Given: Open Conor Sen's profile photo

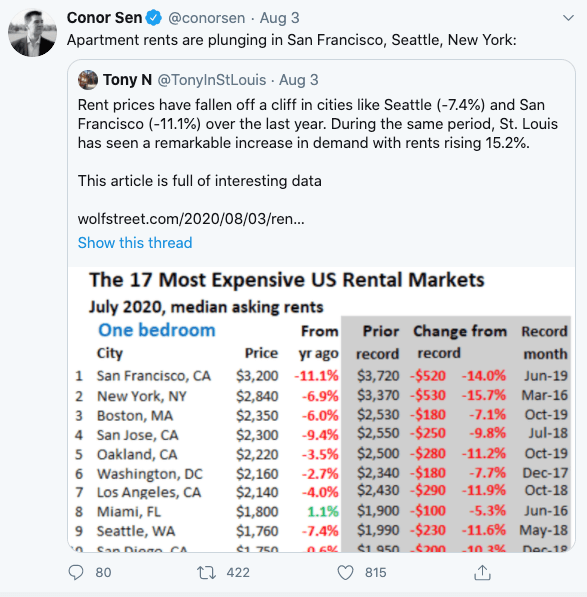Looking at the screenshot, I should pyautogui.click(x=32, y=33).
